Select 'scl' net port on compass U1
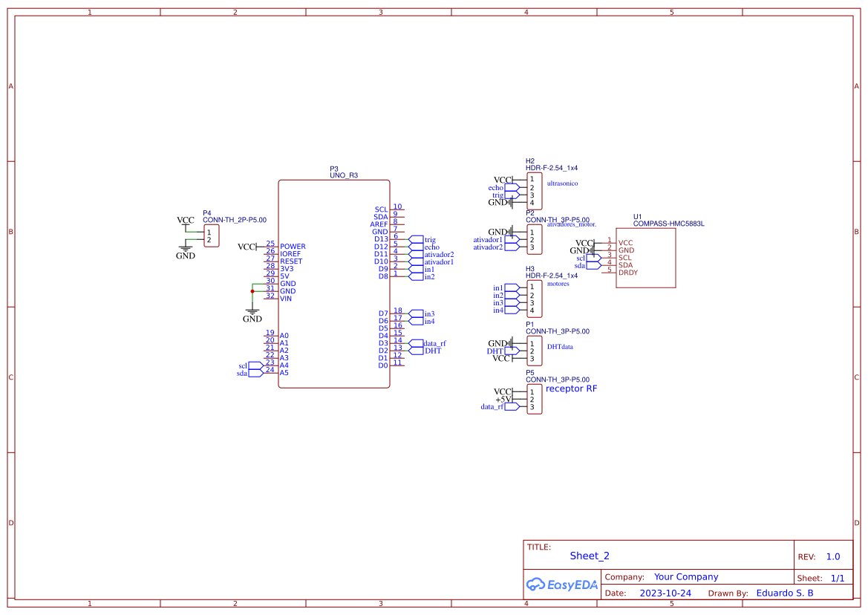Image resolution: width=868 pixels, height=615 pixels. pyautogui.click(x=589, y=258)
